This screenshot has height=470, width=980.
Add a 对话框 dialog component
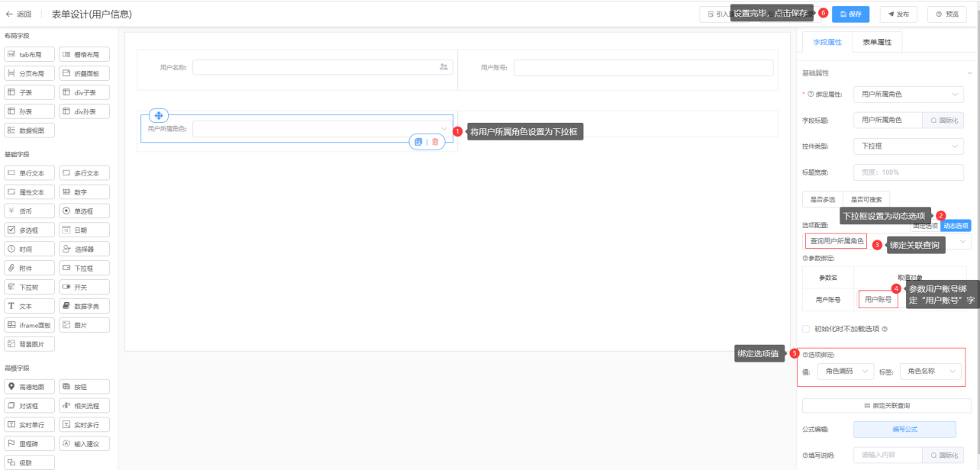[29, 406]
